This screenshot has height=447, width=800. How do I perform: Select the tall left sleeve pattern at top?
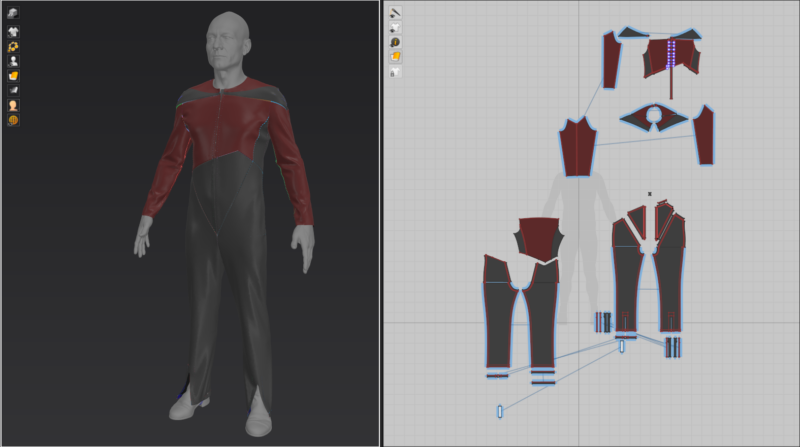pos(611,60)
